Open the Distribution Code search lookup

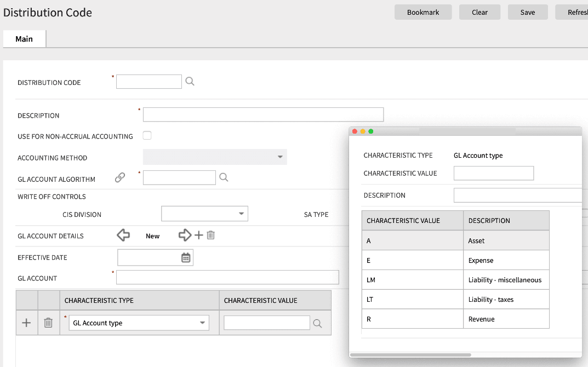point(190,81)
